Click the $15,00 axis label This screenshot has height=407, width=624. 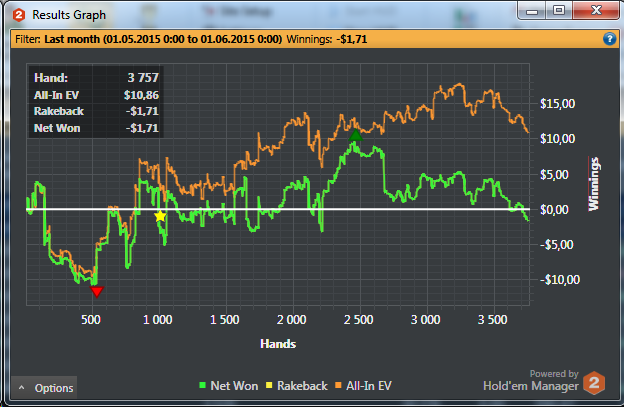(557, 104)
